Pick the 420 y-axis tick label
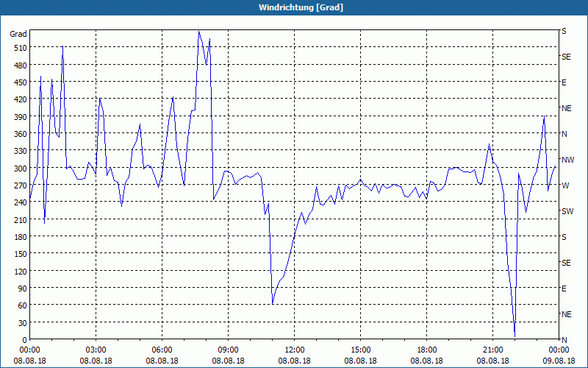The width and height of the screenshot is (588, 368). coord(21,99)
